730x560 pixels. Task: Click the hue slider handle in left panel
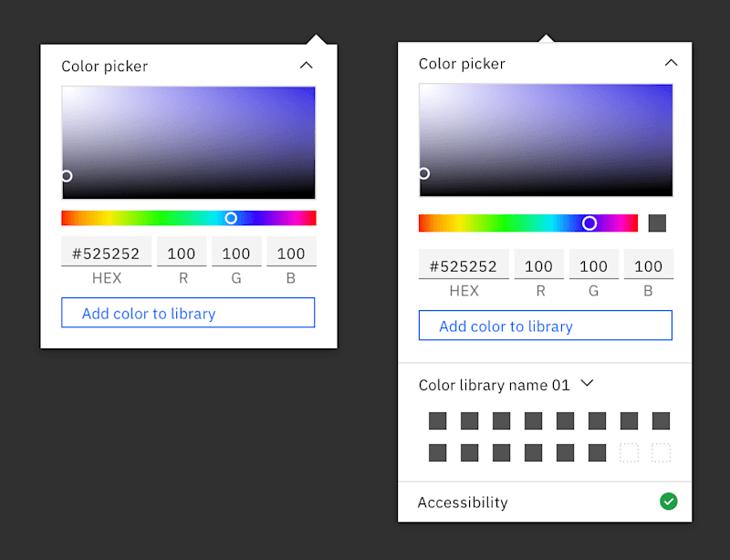click(x=231, y=218)
